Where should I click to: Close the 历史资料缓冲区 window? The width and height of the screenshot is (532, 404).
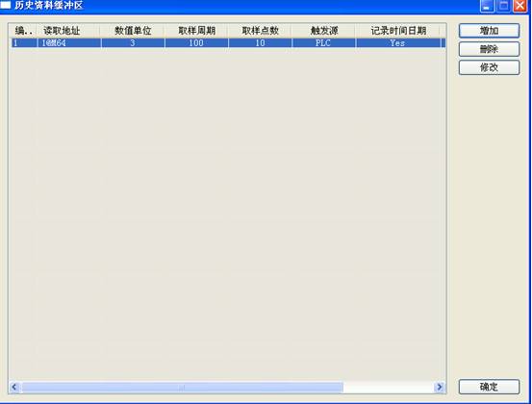(519, 6)
